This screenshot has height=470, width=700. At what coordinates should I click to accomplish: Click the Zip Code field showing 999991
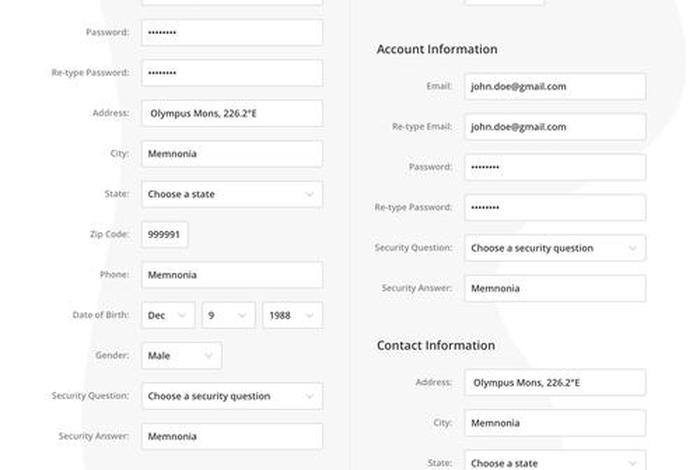coord(165,234)
